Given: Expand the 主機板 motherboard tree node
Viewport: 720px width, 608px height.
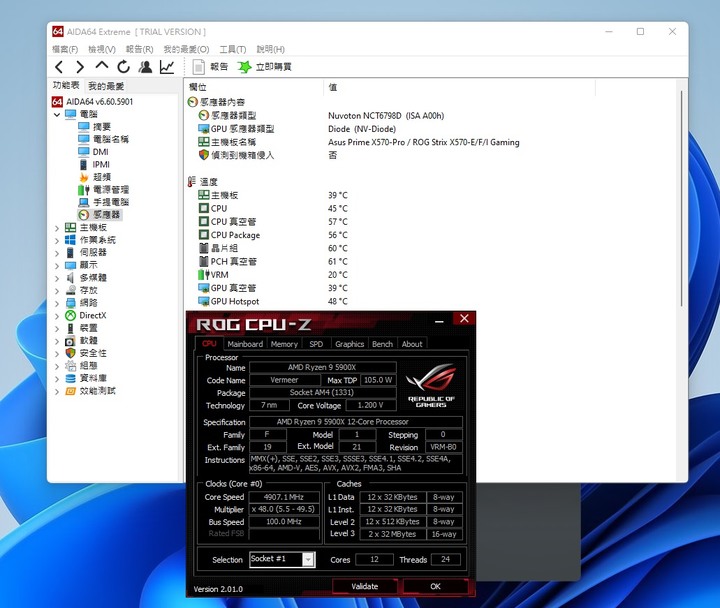Looking at the screenshot, I should point(57,228).
